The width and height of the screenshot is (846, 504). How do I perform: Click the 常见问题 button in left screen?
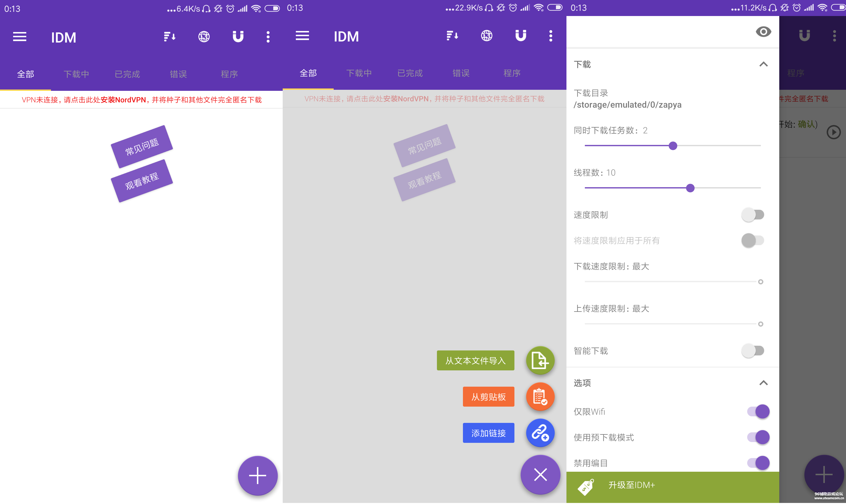142,147
